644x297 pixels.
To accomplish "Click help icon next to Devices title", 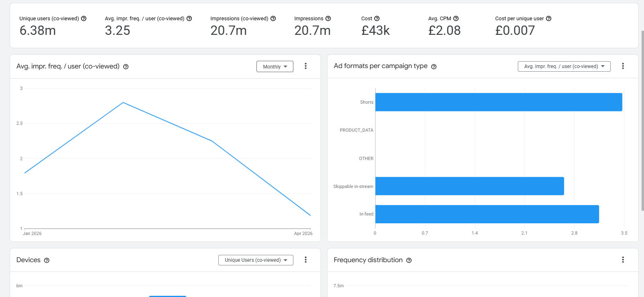I will pyautogui.click(x=47, y=261).
